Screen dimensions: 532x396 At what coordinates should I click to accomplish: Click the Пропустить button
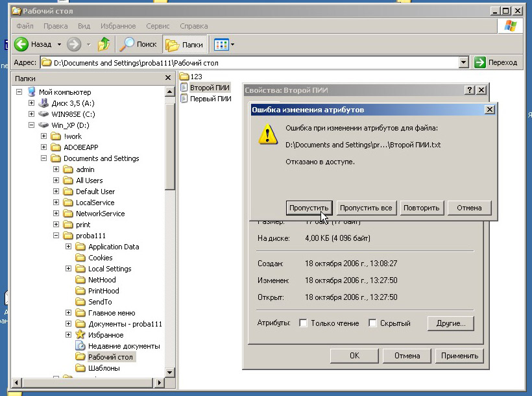309,208
